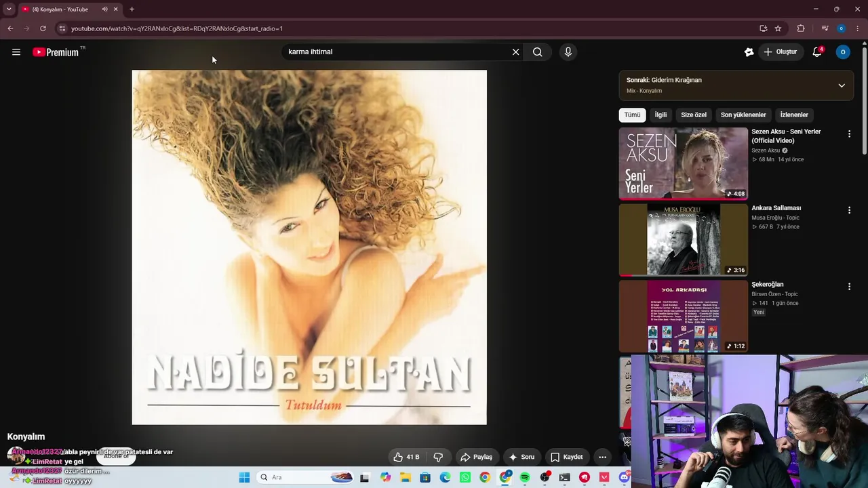Click the Soru ask button
This screenshot has height=488, width=868.
[521, 457]
